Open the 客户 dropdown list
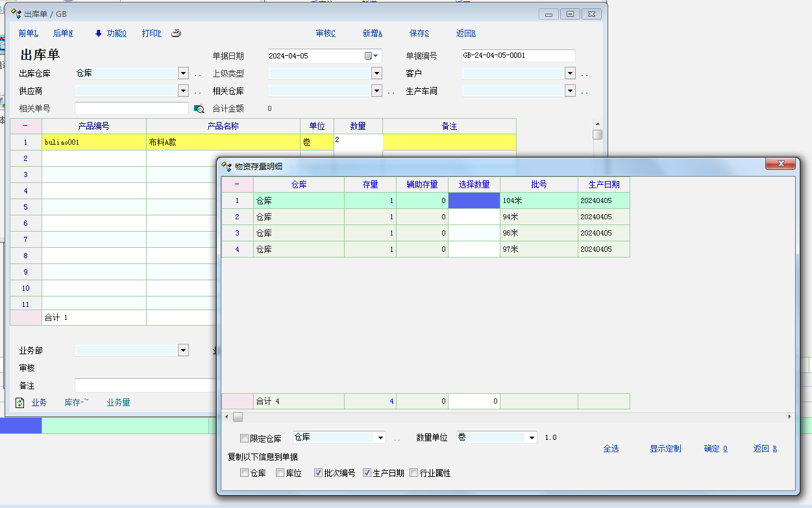Screen dimensions: 812x508 click(570, 73)
